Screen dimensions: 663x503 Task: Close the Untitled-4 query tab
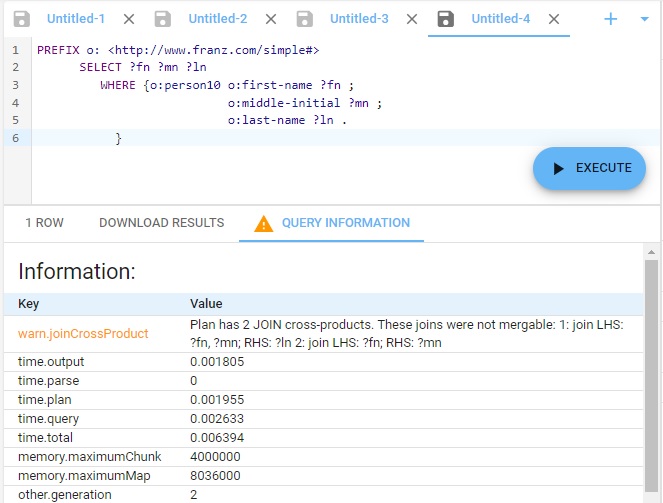[x=554, y=19]
